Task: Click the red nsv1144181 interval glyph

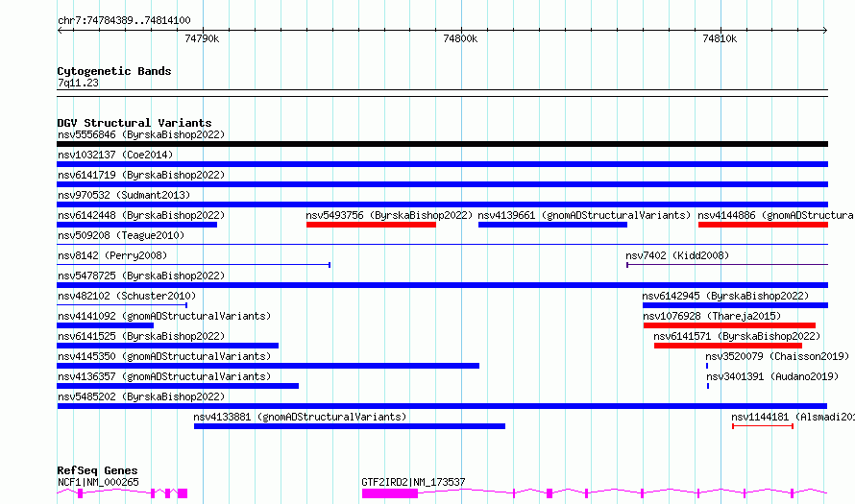Action: click(763, 426)
